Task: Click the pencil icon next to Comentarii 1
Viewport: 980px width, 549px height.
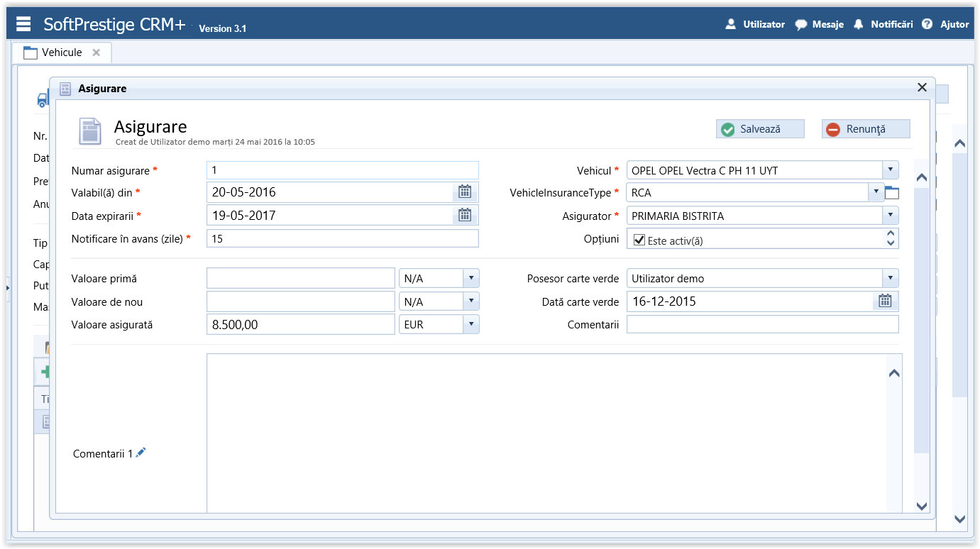Action: [141, 453]
